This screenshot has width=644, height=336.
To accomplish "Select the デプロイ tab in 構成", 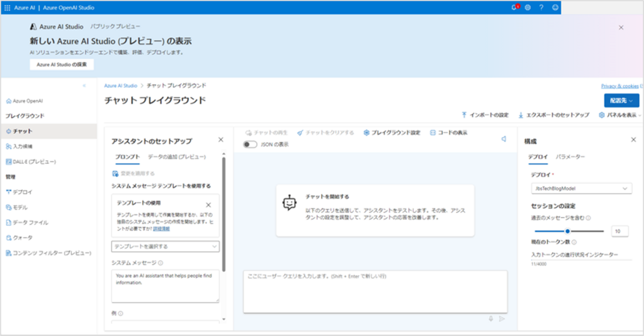I will click(538, 157).
